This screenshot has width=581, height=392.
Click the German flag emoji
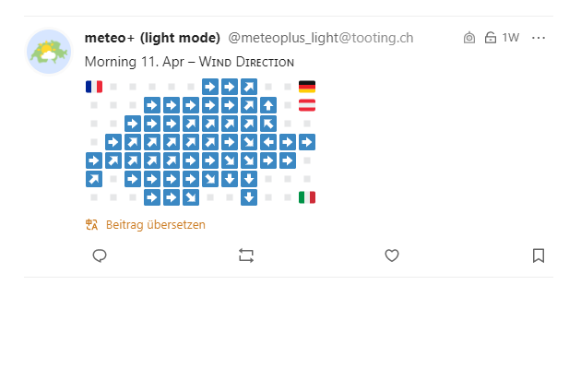307,87
